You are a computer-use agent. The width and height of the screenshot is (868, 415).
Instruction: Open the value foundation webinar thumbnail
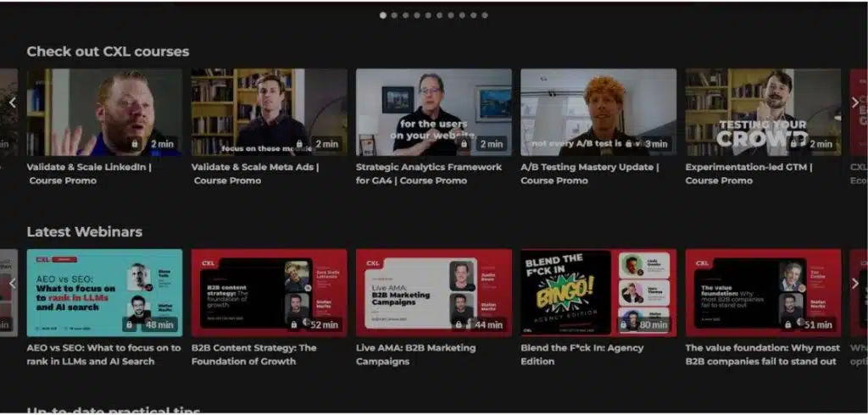click(x=764, y=293)
